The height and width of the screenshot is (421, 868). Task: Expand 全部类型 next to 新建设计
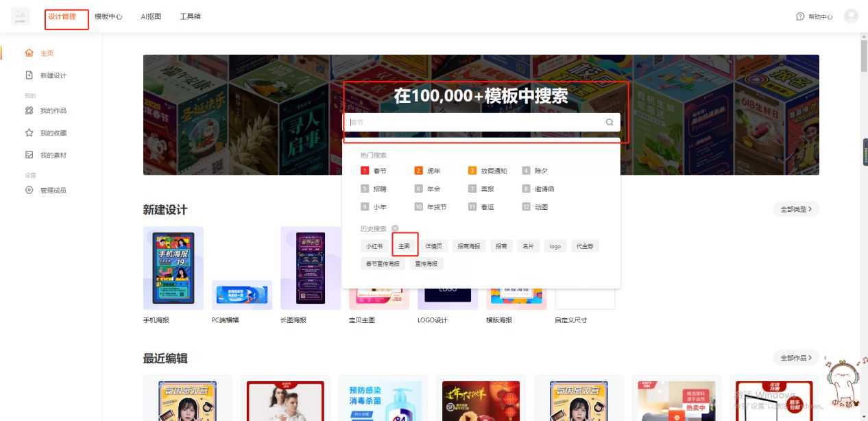[x=797, y=209]
